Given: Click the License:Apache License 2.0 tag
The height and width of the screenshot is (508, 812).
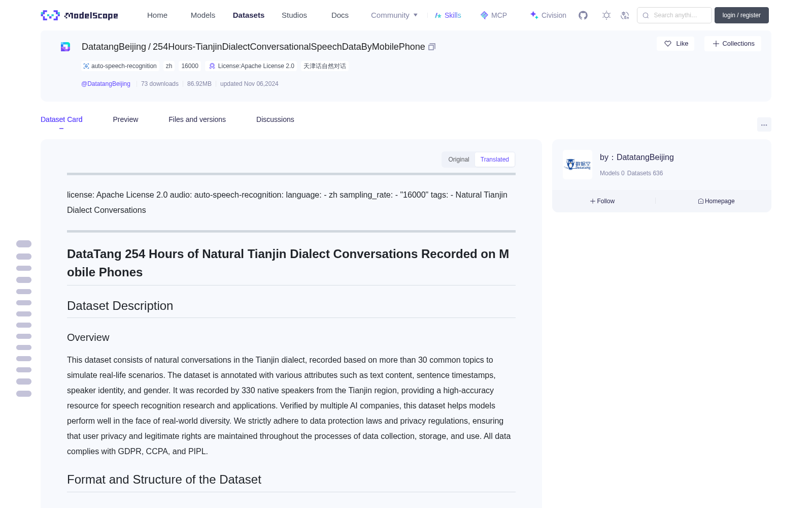Looking at the screenshot, I should pos(252,66).
